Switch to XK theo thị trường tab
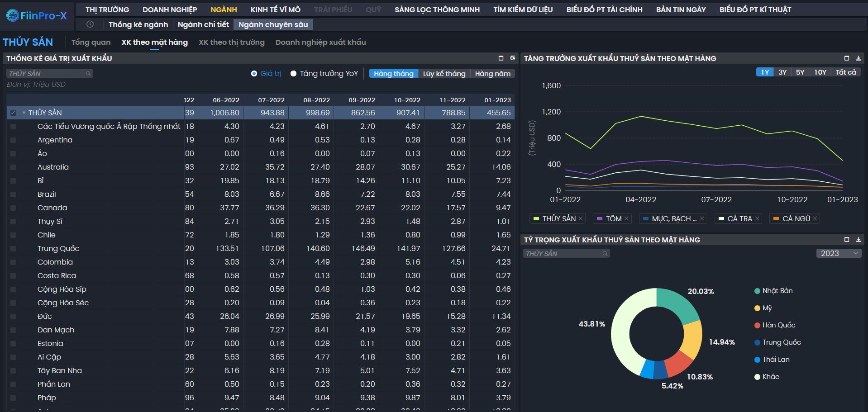 coord(231,42)
